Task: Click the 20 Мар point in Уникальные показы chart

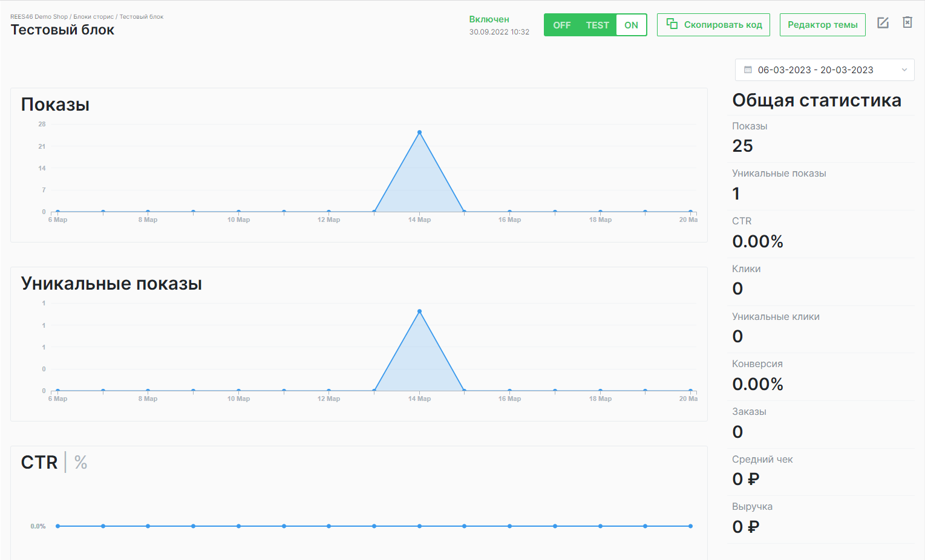Action: 690,391
